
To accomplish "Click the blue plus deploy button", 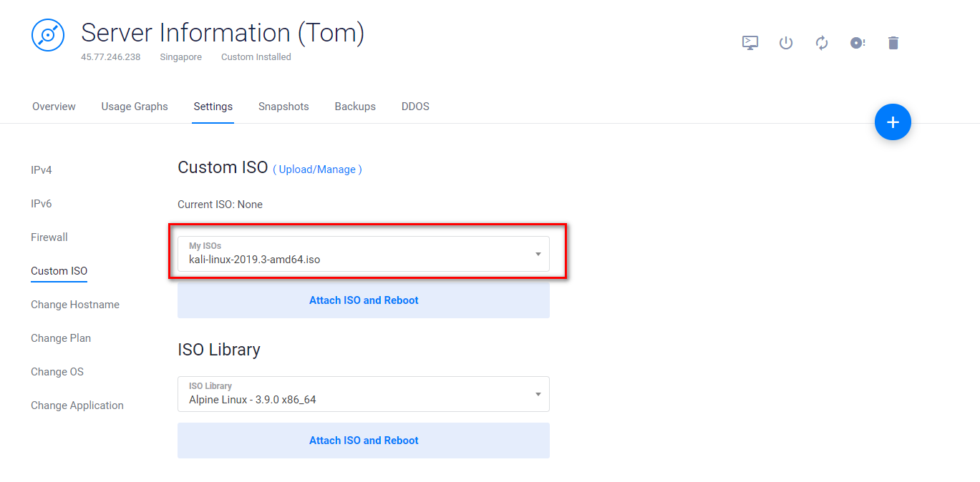I will tap(893, 122).
